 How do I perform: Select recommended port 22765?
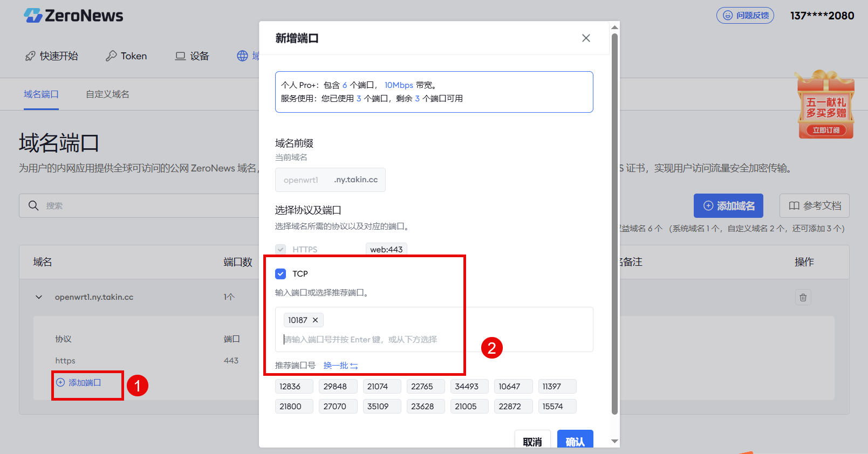[426, 387]
